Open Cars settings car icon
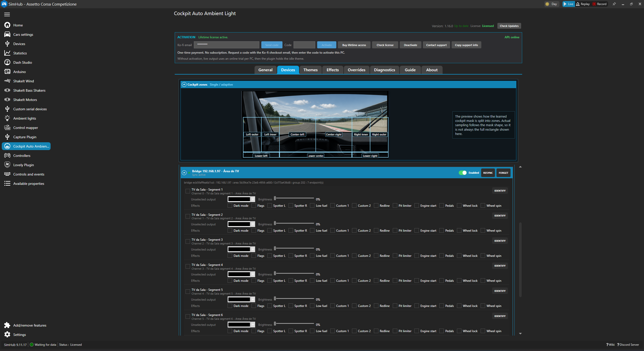This screenshot has width=644, height=351. click(7, 34)
